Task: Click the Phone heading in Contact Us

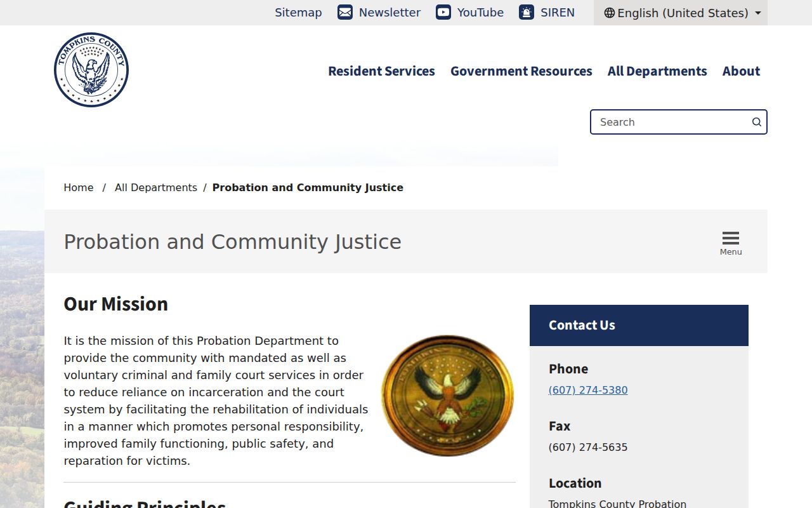Action: (x=568, y=369)
